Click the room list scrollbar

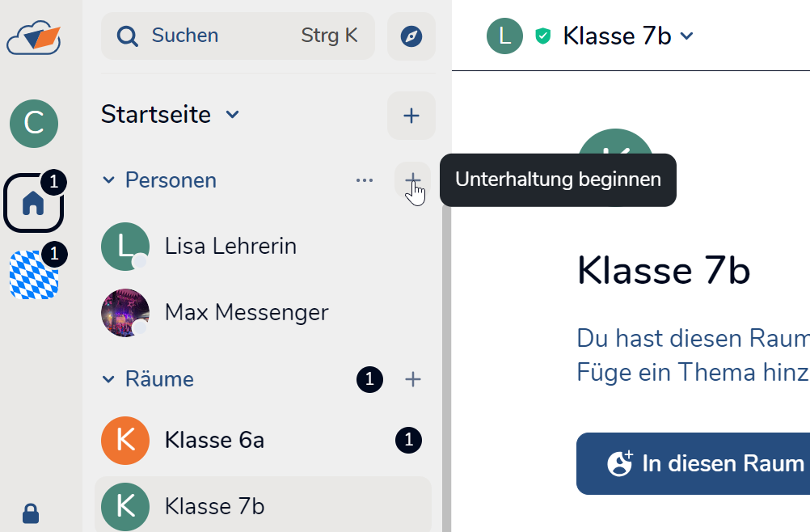(445, 364)
